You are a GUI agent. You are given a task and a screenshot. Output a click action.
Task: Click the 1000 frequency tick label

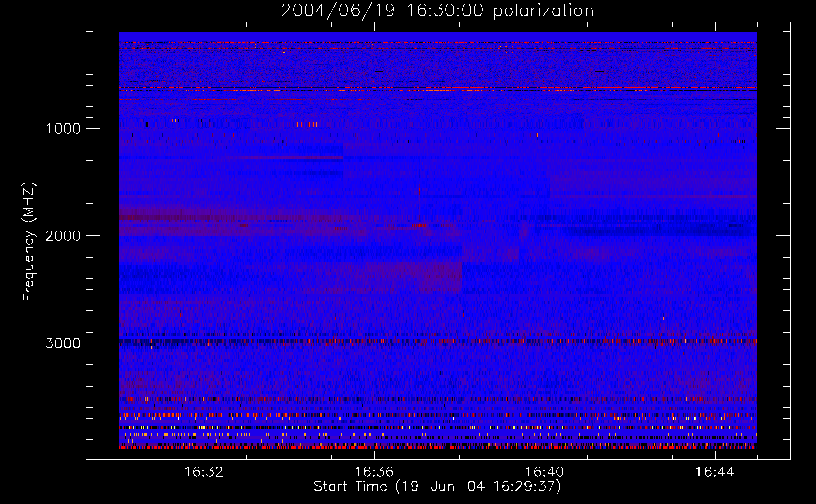(x=63, y=129)
